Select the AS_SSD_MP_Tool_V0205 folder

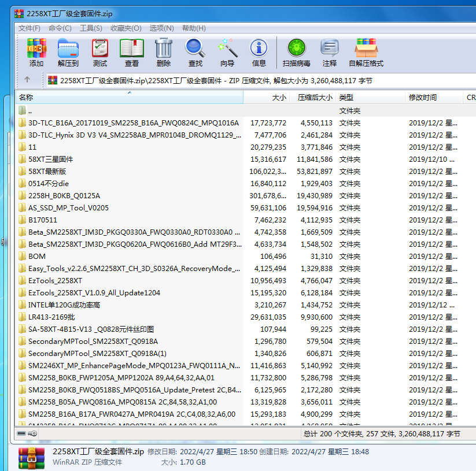[x=68, y=207]
